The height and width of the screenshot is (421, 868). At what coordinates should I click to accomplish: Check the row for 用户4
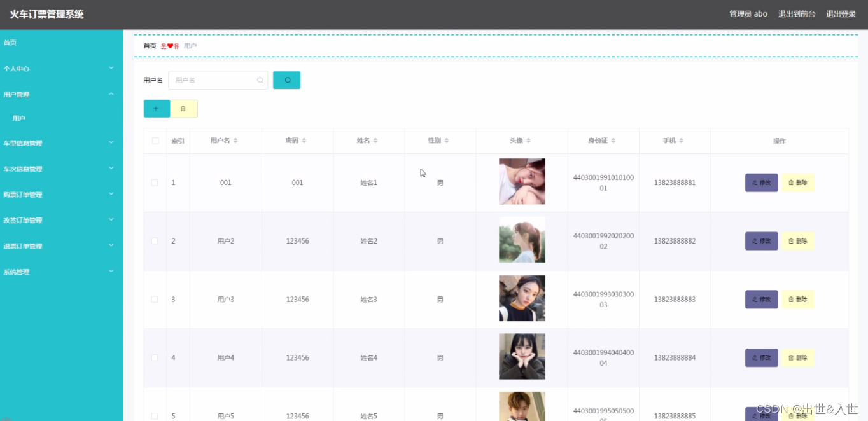[x=154, y=358]
